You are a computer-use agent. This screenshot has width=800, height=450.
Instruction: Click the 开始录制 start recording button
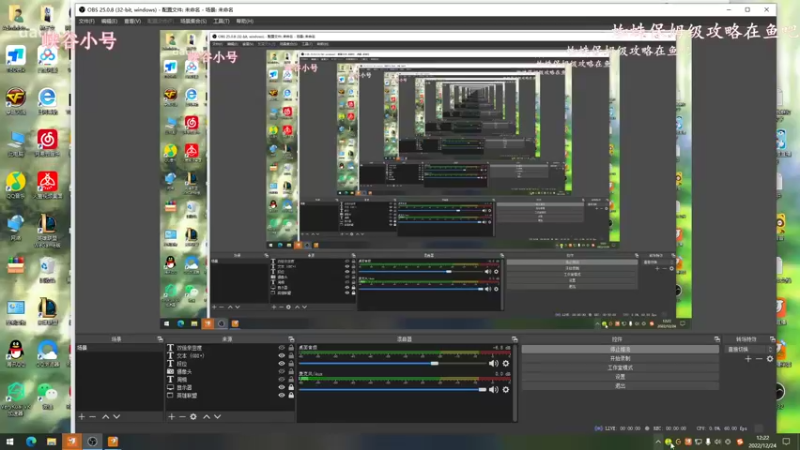(620, 359)
